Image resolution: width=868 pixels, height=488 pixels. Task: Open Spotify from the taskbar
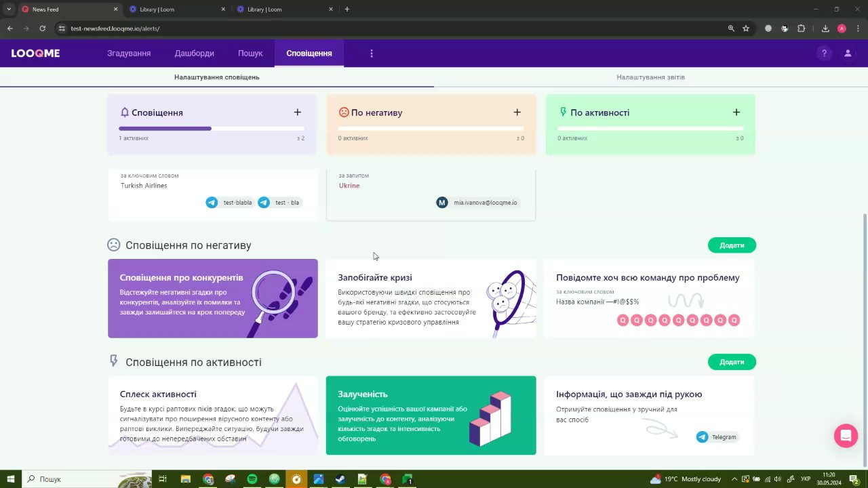click(252, 479)
